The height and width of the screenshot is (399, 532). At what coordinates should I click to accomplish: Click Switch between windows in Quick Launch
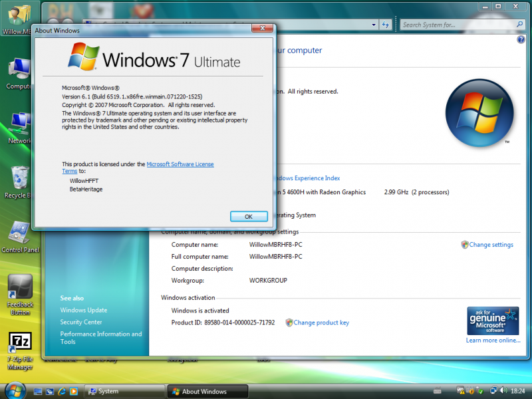[x=49, y=392]
